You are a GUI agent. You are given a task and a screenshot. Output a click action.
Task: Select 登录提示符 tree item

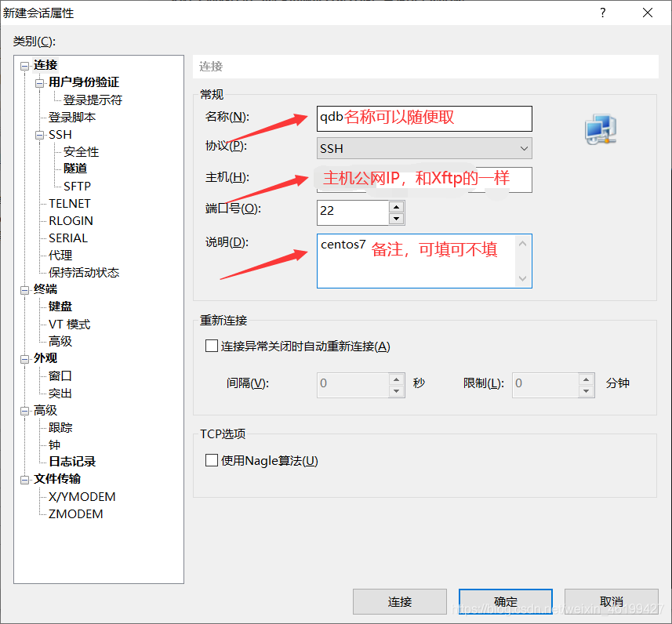[x=93, y=100]
